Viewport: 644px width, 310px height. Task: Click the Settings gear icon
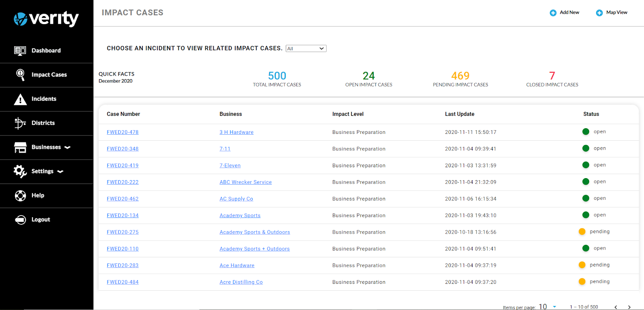pyautogui.click(x=20, y=171)
